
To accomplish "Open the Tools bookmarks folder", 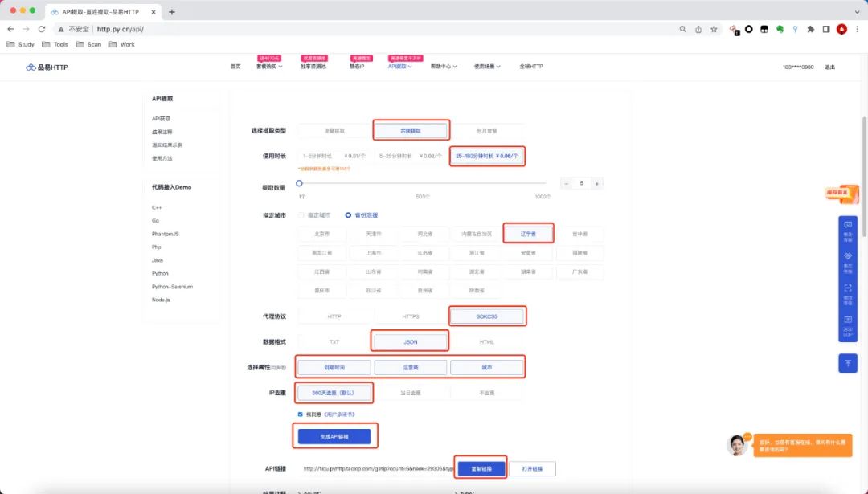I will [x=55, y=44].
